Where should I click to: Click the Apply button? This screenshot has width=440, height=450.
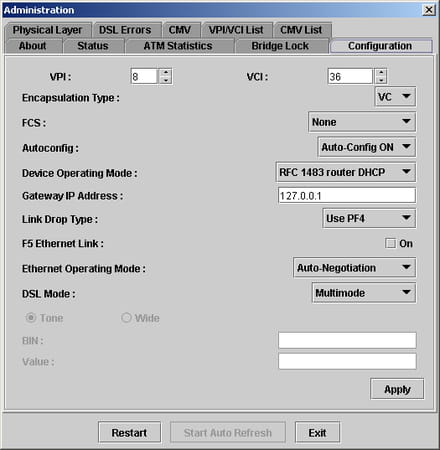tap(397, 389)
